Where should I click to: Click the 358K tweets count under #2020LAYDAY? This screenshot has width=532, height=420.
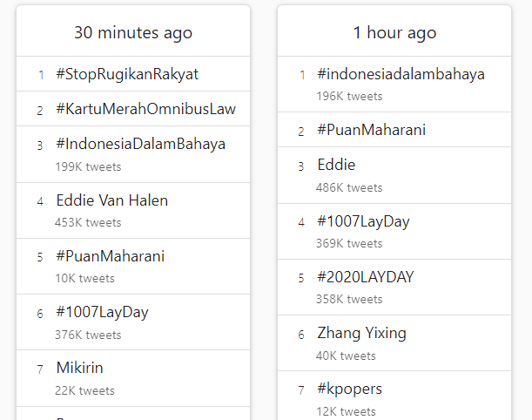point(349,300)
